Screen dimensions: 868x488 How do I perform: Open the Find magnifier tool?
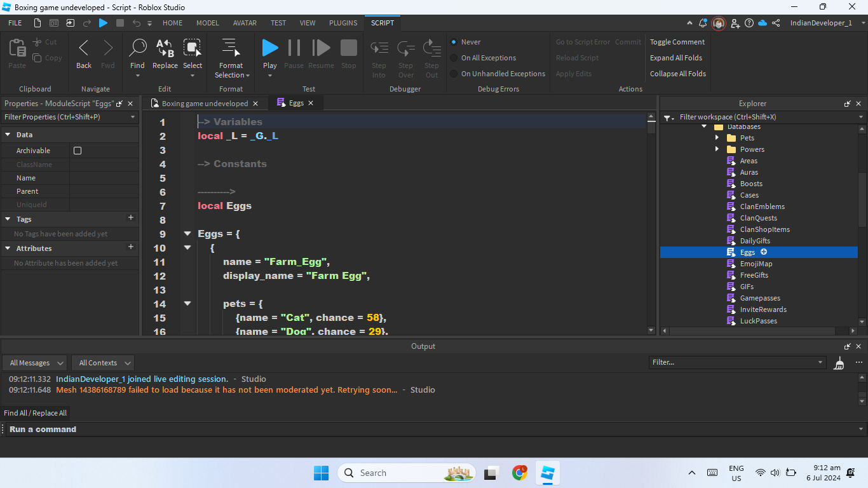tap(137, 48)
